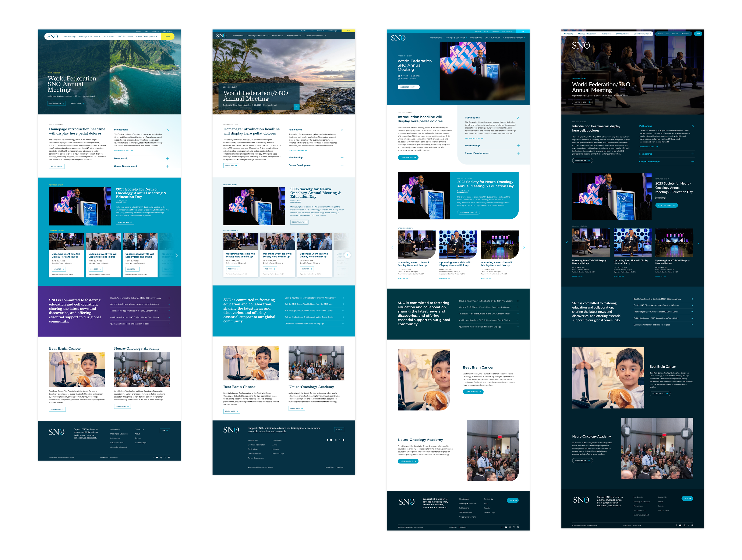Open Facebook icon in aerial-coast mockup footer
The width and height of the screenshot is (742, 560).
[153, 457]
